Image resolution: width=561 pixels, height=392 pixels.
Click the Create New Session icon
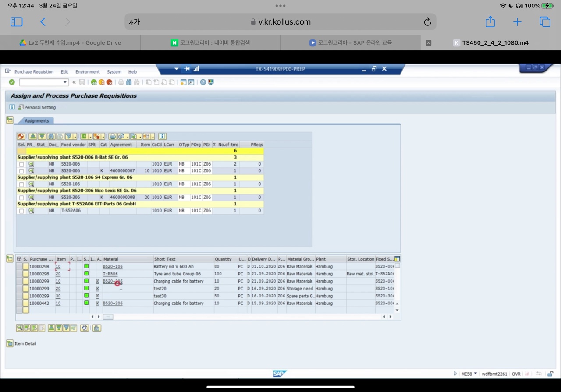(x=183, y=82)
